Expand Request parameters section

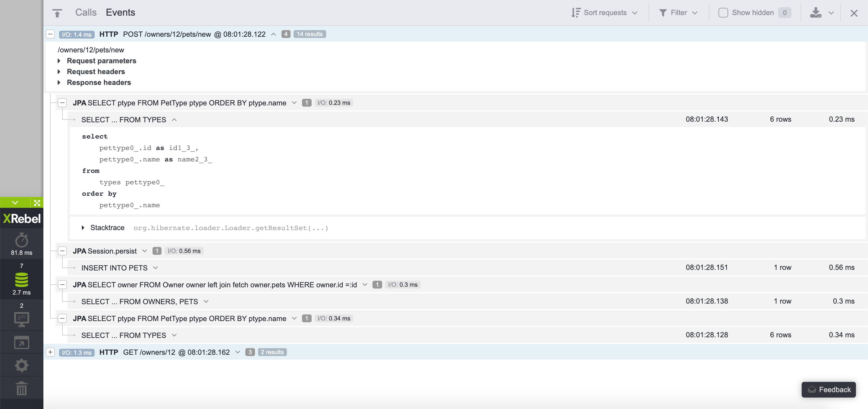[59, 61]
